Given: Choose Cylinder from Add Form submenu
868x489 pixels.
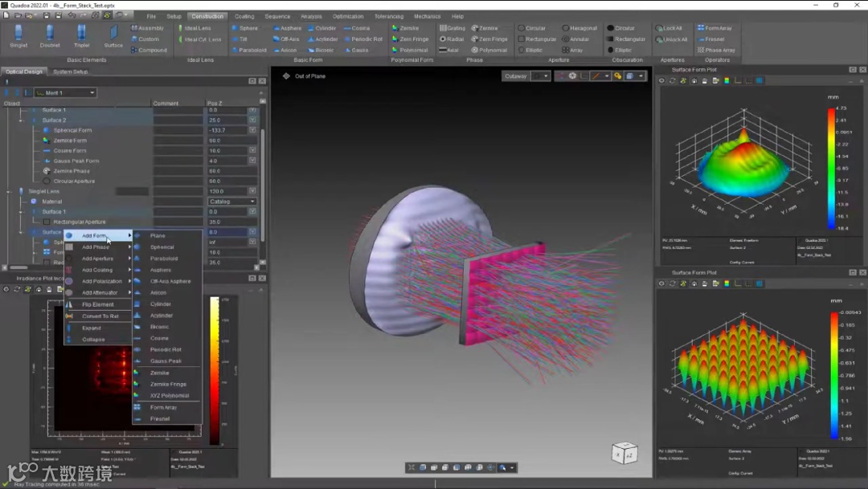Looking at the screenshot, I should [x=161, y=304].
